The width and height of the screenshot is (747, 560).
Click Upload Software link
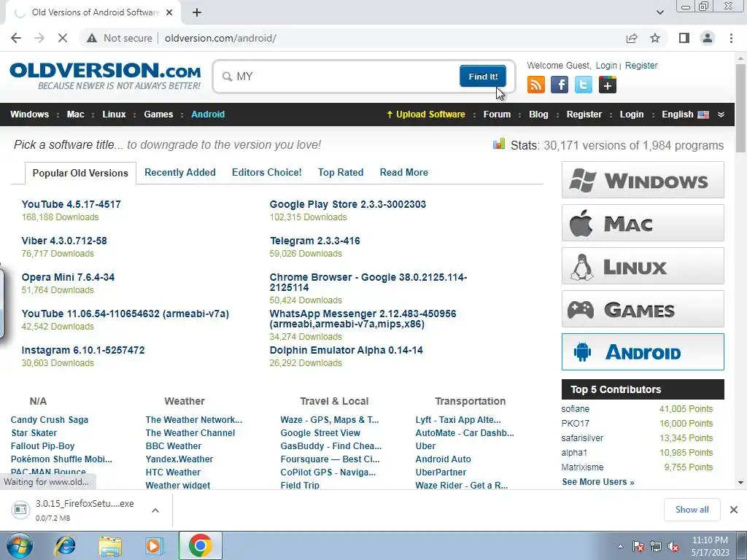click(x=426, y=114)
